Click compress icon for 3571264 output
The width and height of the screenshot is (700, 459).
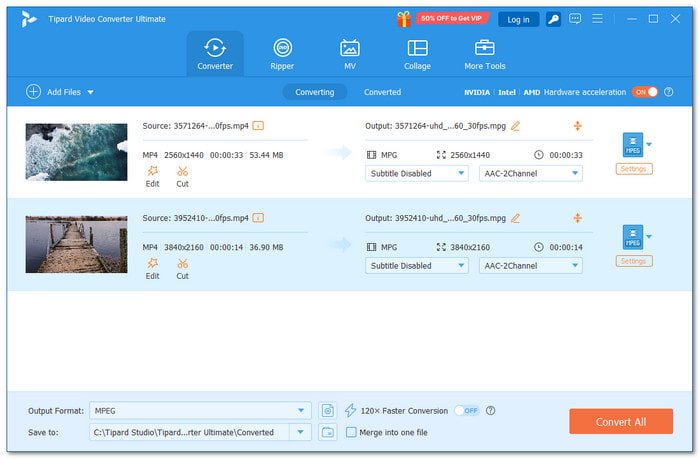tap(577, 126)
